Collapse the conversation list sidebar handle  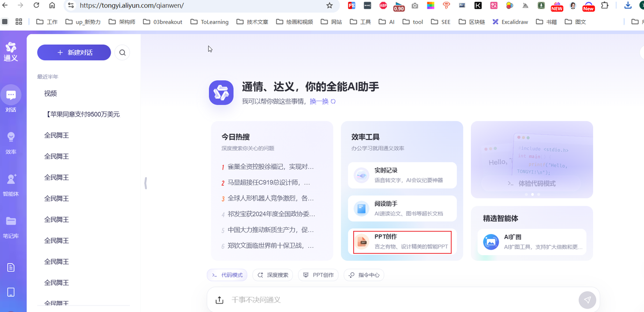[145, 183]
